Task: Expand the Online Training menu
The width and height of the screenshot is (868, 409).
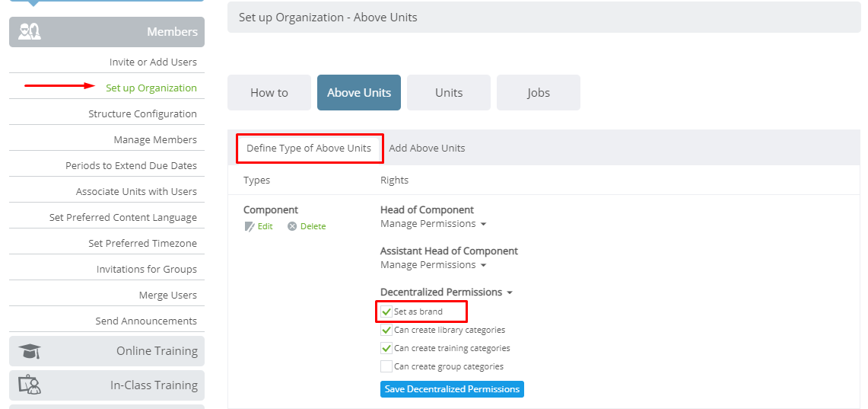Action: (x=107, y=351)
